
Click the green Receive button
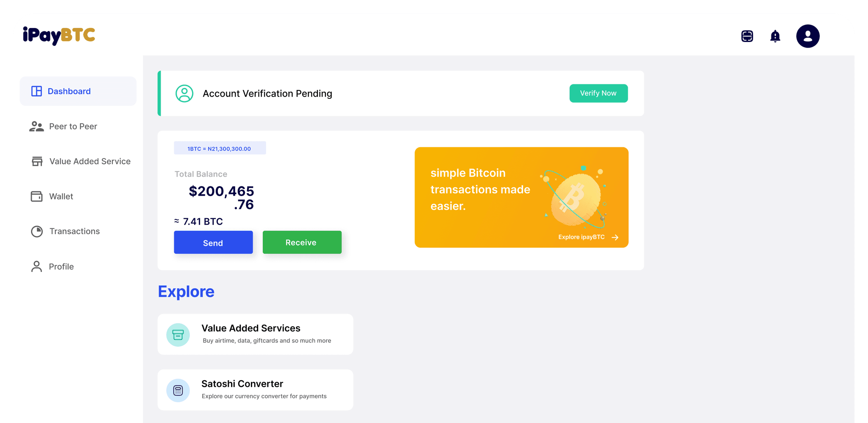coord(302,242)
